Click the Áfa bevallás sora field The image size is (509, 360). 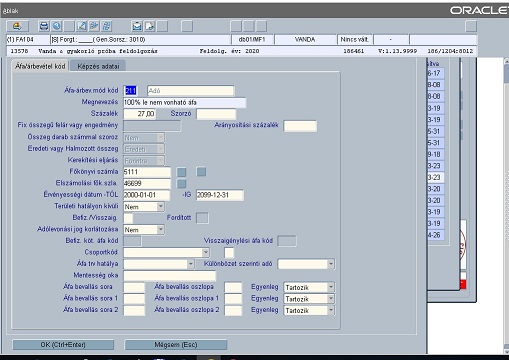pos(134,287)
